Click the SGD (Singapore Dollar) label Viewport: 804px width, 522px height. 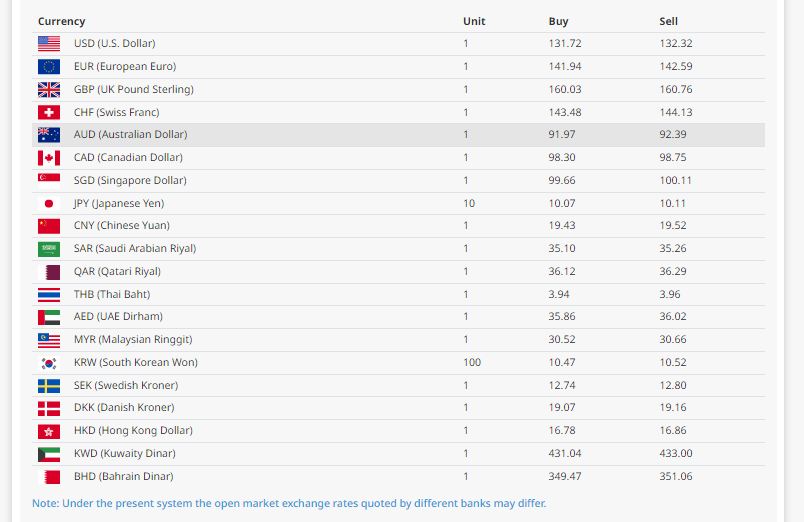coord(130,181)
